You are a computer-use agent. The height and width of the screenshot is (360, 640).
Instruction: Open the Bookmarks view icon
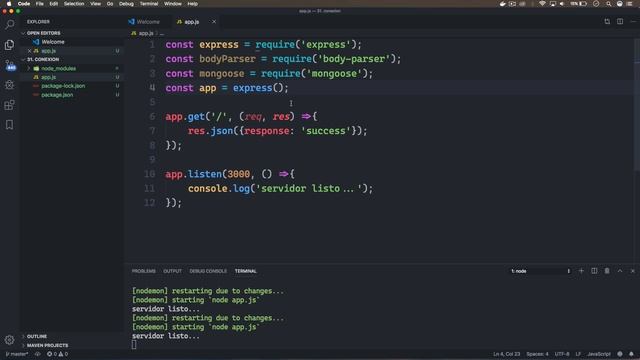(x=9, y=124)
